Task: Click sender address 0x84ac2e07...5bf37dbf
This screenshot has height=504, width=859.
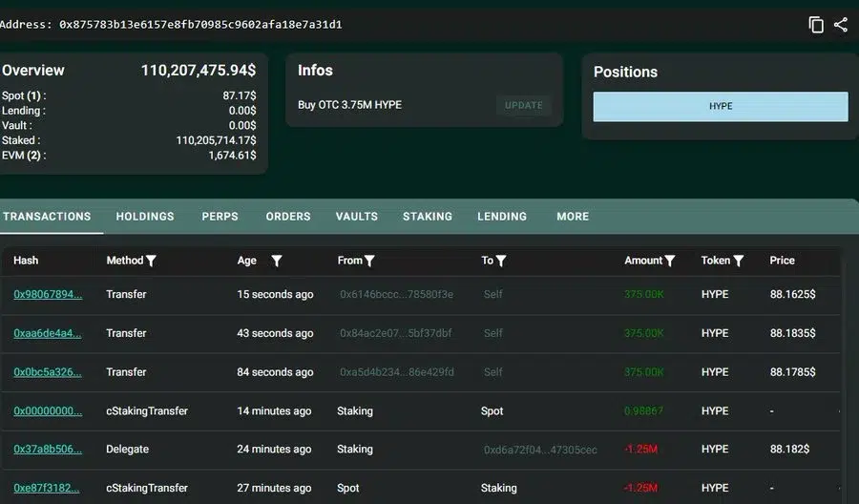Action: [x=395, y=333]
